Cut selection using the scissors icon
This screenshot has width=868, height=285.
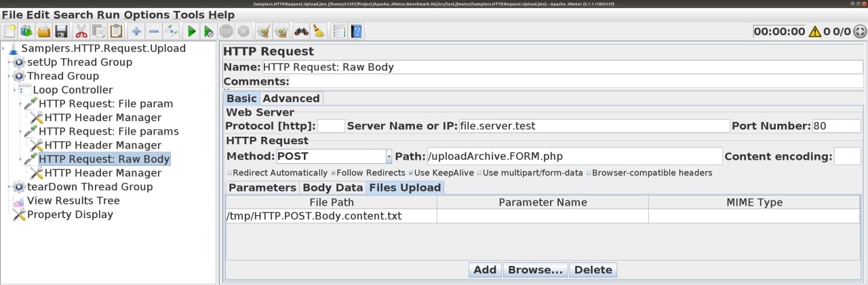pyautogui.click(x=81, y=31)
